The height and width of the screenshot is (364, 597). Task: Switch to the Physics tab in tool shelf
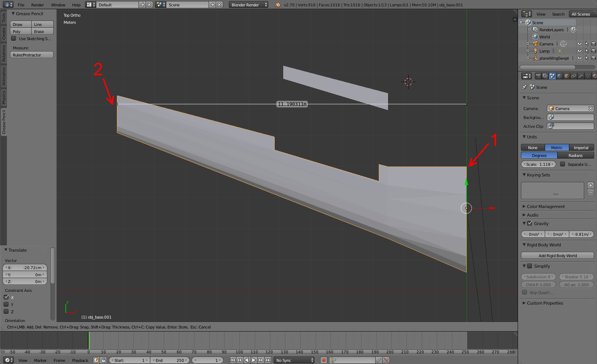coord(4,97)
